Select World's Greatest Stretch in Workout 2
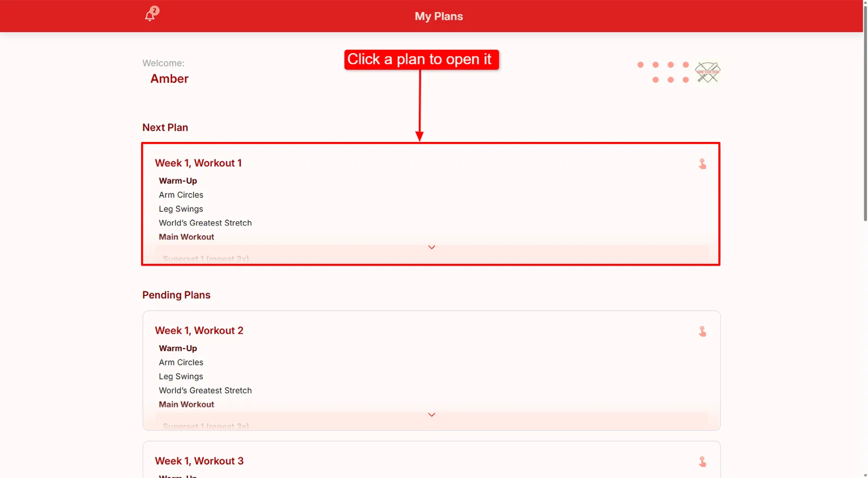Screen dimensions: 868x478 pos(205,390)
